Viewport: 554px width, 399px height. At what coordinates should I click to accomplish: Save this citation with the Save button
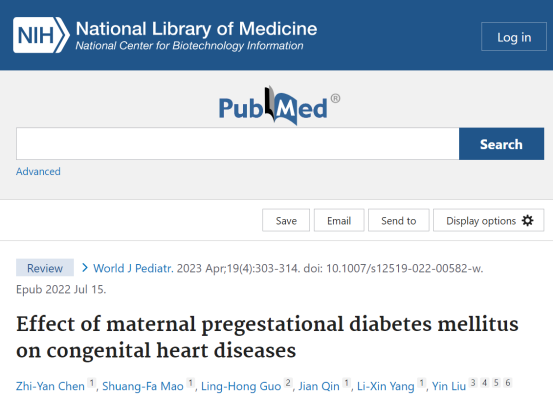click(x=286, y=220)
